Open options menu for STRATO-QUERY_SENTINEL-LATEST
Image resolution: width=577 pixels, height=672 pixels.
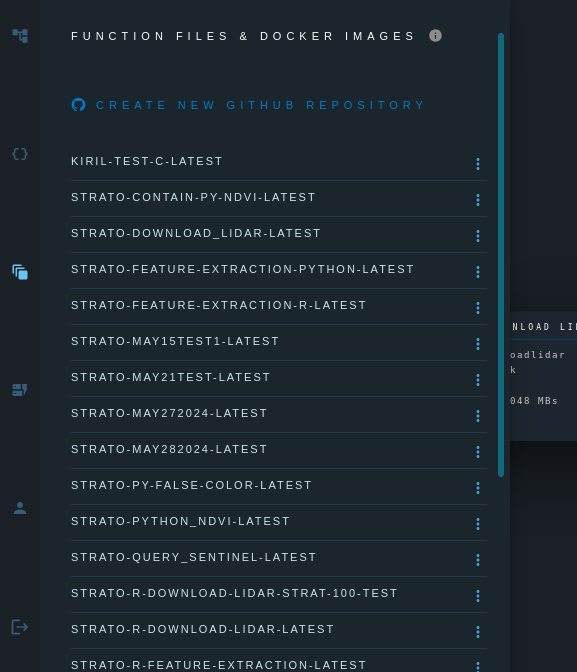point(478,560)
